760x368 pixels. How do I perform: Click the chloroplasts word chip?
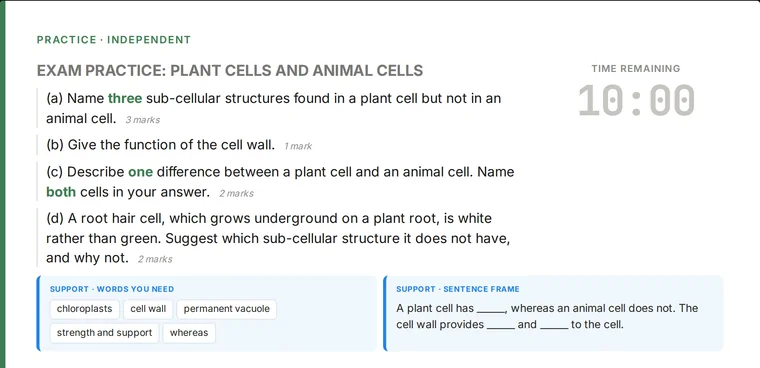84,309
